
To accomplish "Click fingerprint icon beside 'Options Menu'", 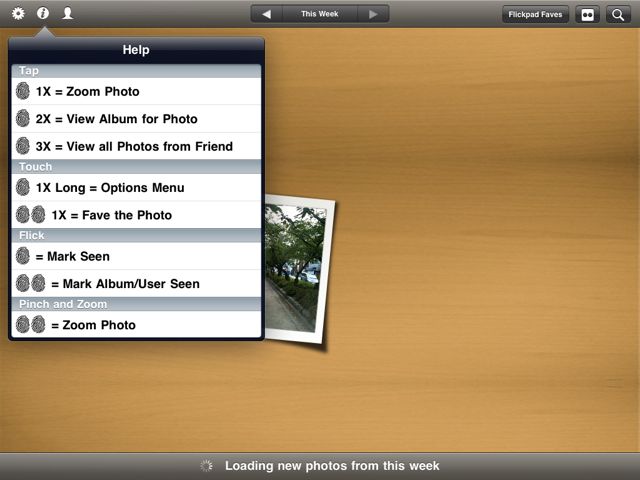I will pyautogui.click(x=23, y=187).
